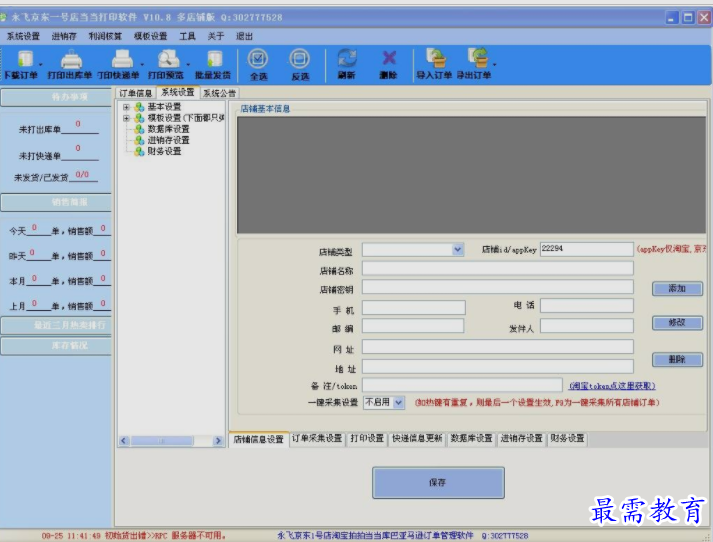Switch to the 进销存设置 bottom tab
The height and width of the screenshot is (542, 713).
click(x=522, y=438)
